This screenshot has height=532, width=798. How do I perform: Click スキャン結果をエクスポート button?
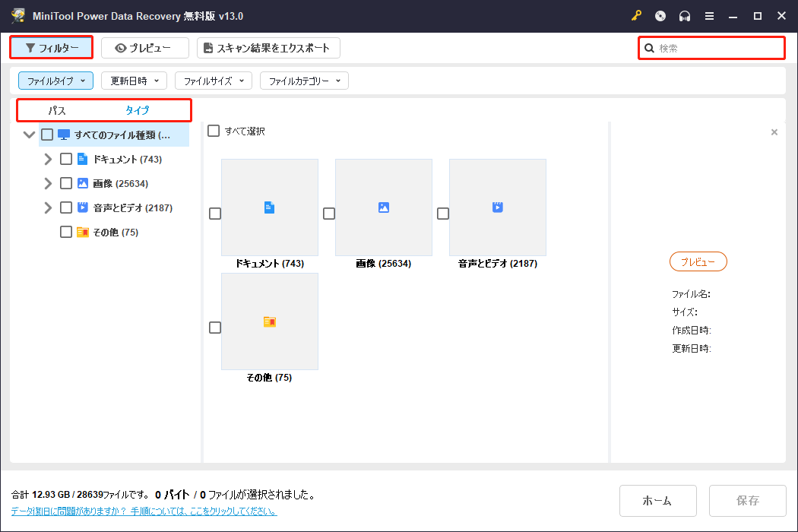click(x=268, y=48)
